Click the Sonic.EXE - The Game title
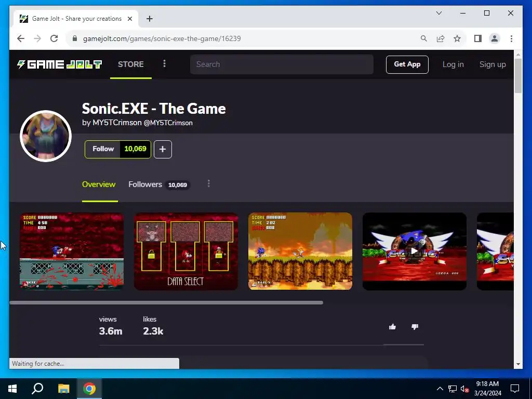Image resolution: width=532 pixels, height=399 pixels. pos(154,109)
